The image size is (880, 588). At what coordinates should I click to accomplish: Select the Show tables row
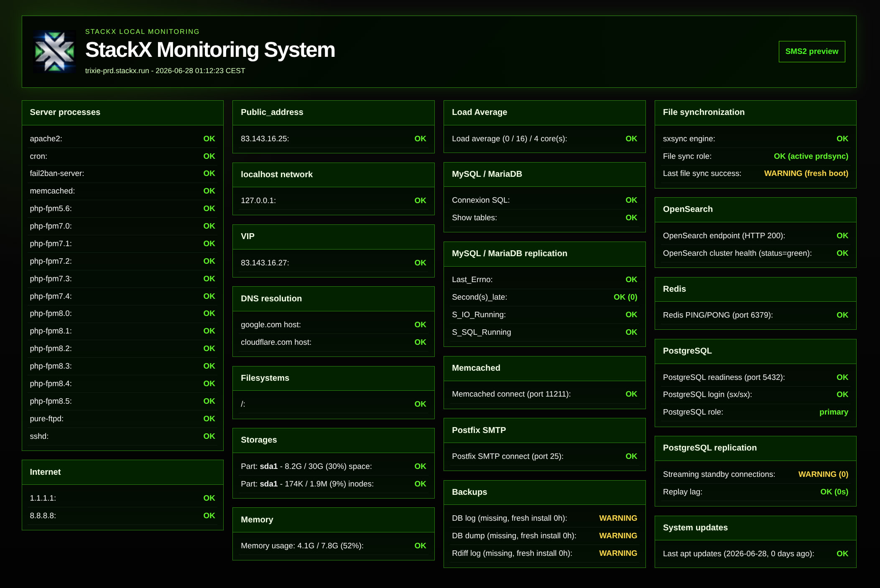tap(545, 218)
